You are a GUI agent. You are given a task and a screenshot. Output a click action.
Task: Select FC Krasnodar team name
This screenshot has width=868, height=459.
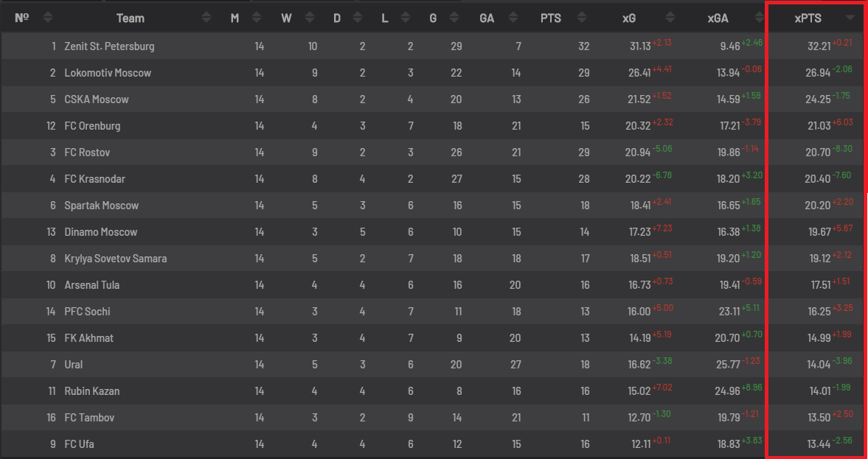tap(94, 179)
